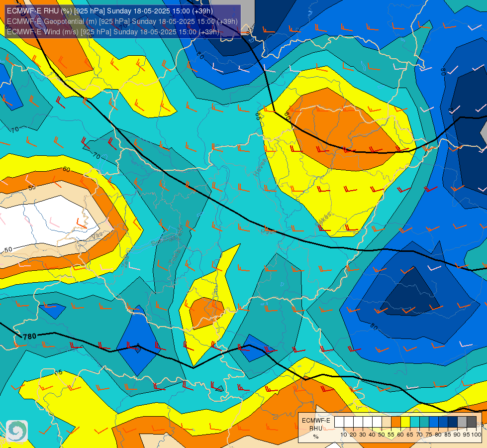Click the '10' tick label in the legend
This screenshot has height=448, width=487.
pyautogui.click(x=344, y=435)
